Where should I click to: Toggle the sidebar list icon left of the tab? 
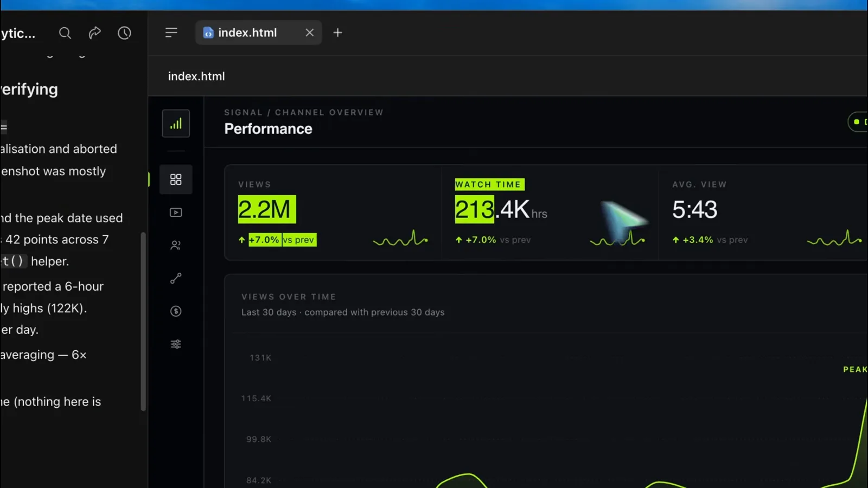point(171,33)
